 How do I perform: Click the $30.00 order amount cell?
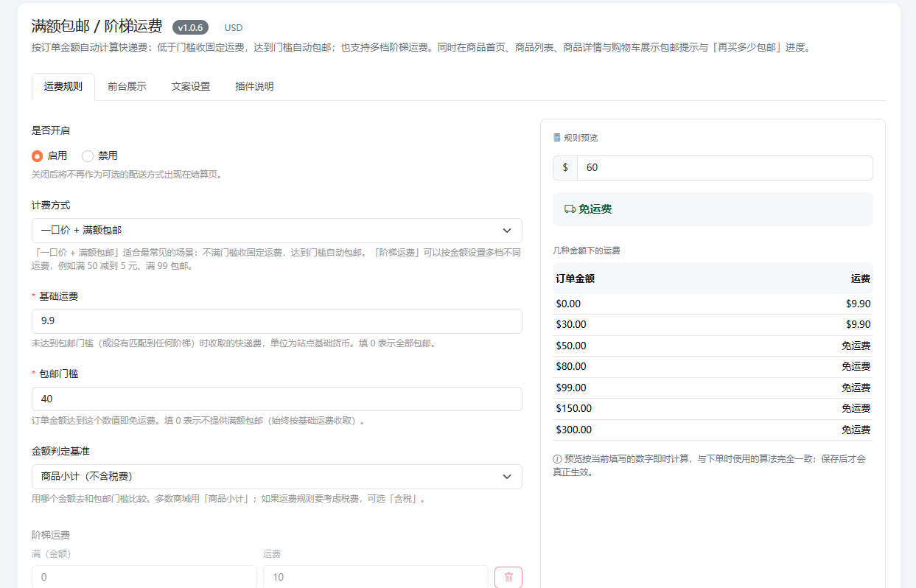pos(571,324)
